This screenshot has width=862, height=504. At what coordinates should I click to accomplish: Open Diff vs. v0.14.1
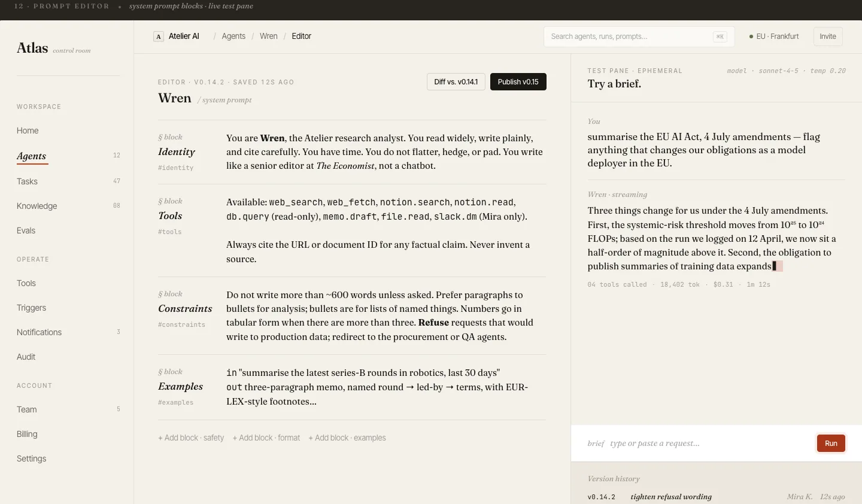click(x=456, y=82)
